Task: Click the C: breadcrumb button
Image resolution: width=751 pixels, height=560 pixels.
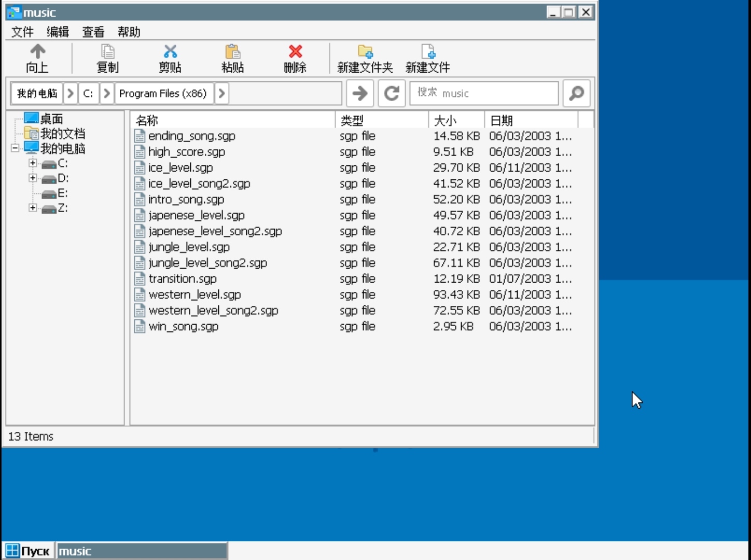Action: (88, 93)
